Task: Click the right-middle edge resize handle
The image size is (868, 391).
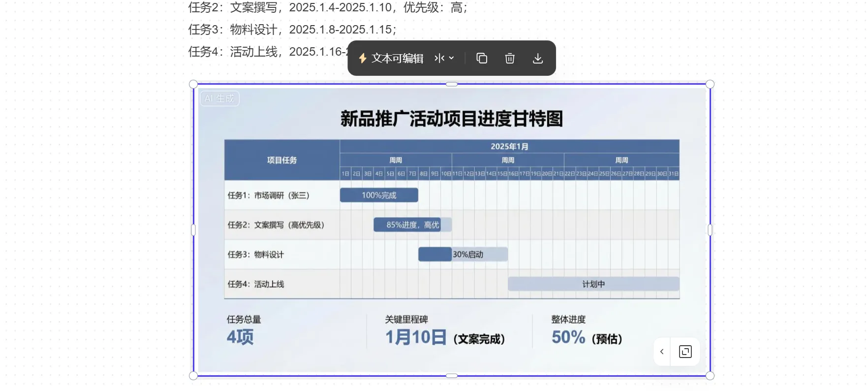Action: pyautogui.click(x=710, y=230)
